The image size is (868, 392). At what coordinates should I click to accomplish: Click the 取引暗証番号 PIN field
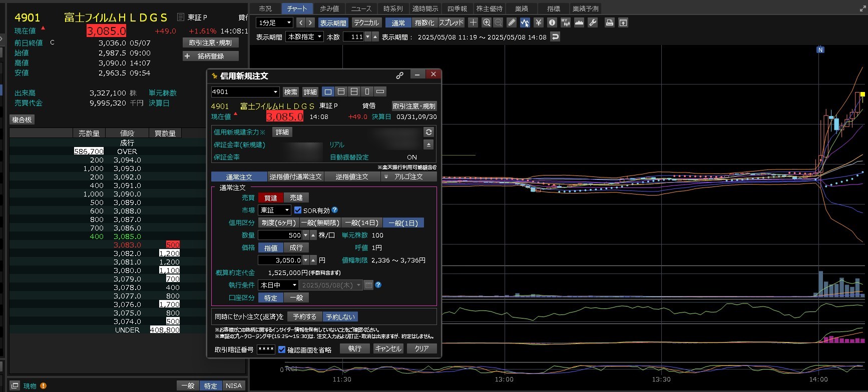point(266,349)
